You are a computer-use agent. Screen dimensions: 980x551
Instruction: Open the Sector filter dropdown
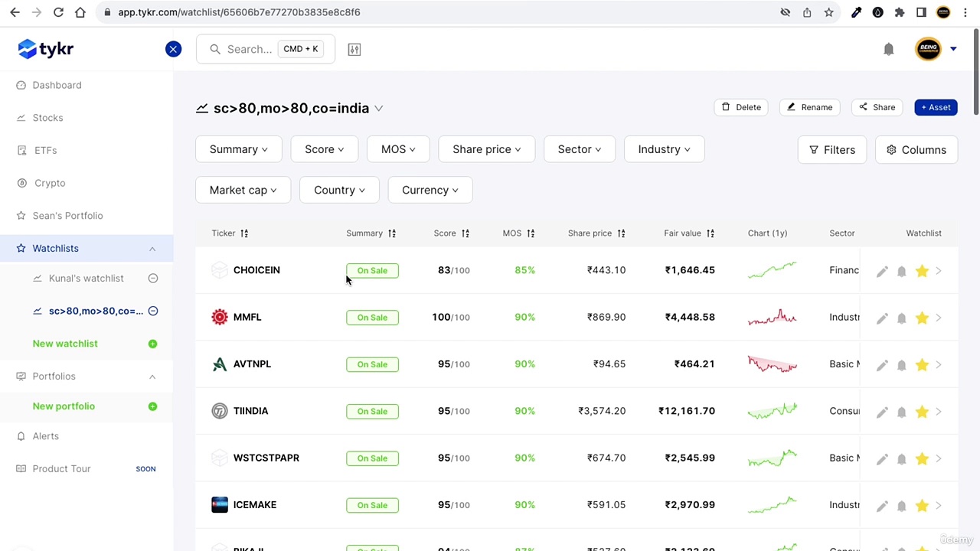click(579, 149)
